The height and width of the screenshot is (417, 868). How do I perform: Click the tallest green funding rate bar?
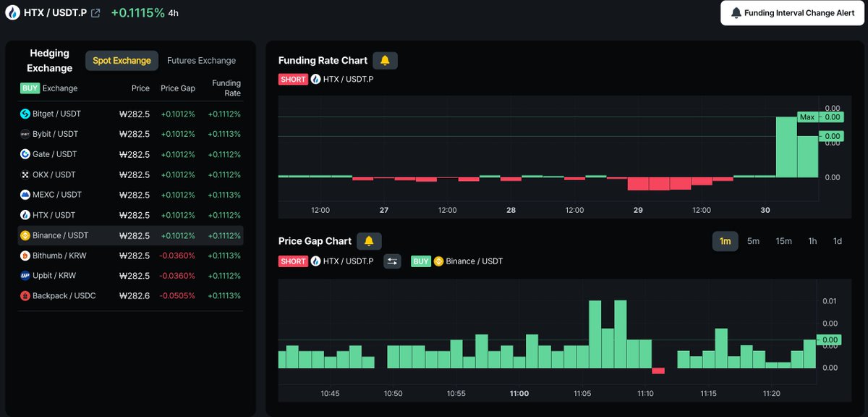tap(786, 146)
